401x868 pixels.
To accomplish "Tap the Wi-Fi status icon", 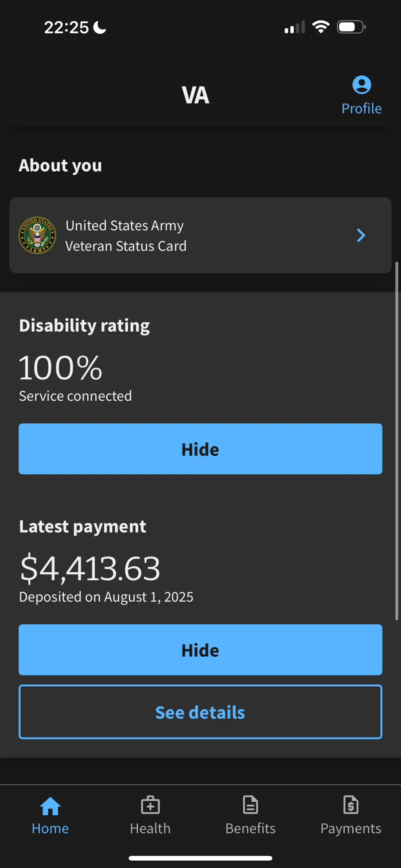I will (x=321, y=27).
